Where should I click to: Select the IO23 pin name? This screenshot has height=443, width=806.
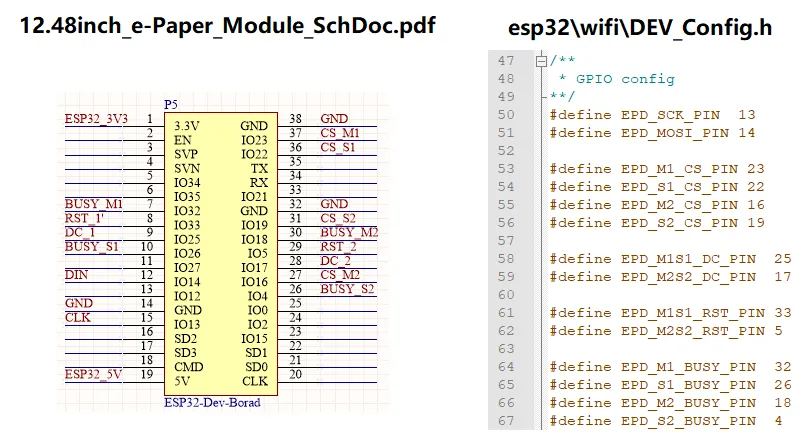coord(254,140)
